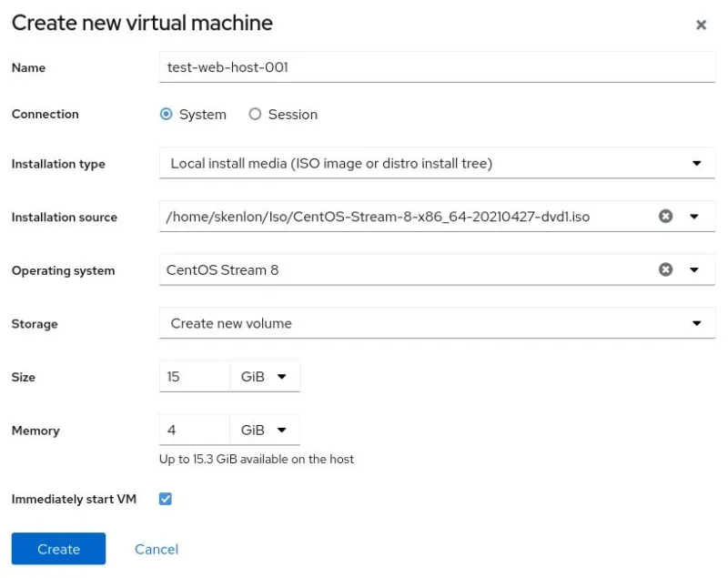The width and height of the screenshot is (728, 578).
Task: Select the Size value field showing 15
Action: pos(194,376)
